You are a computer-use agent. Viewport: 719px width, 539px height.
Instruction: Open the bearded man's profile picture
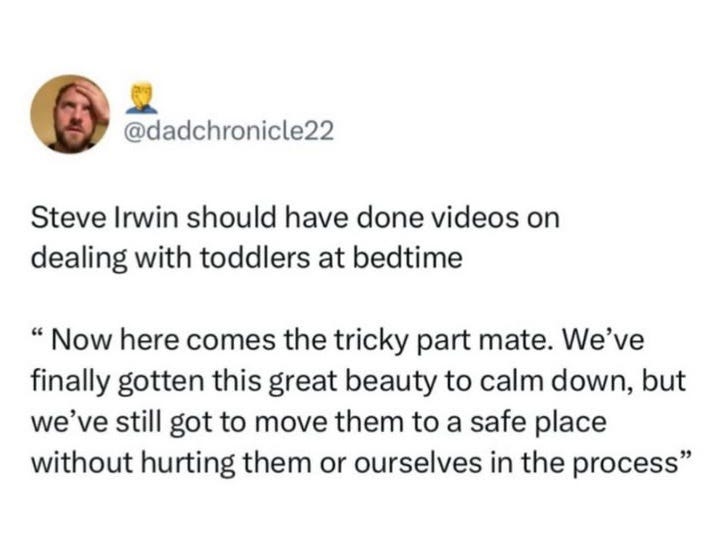[70, 114]
